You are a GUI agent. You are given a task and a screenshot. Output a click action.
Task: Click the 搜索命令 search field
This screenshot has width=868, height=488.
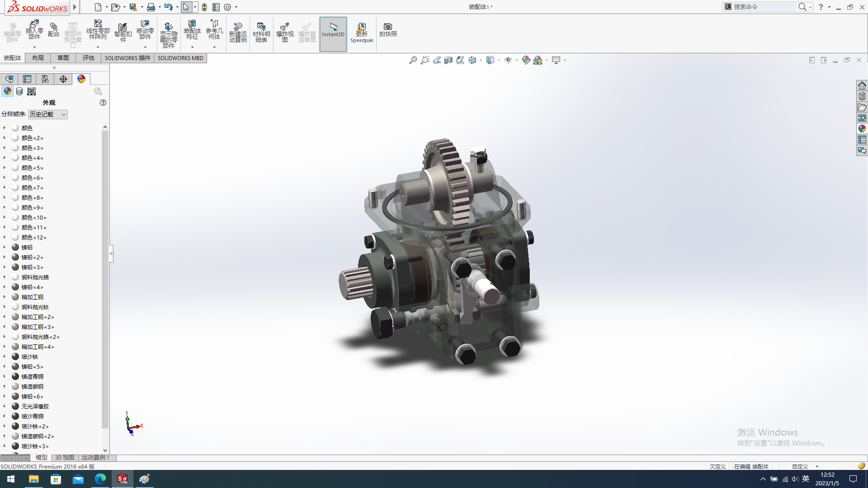click(x=764, y=7)
